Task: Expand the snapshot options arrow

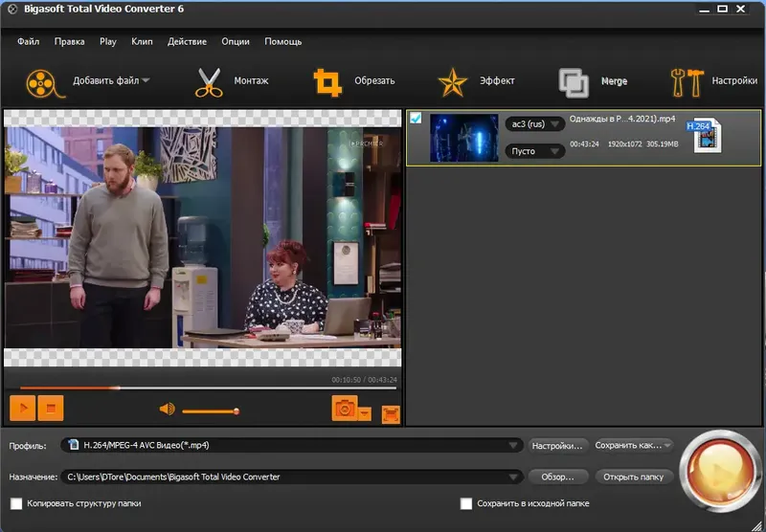Action: click(365, 413)
